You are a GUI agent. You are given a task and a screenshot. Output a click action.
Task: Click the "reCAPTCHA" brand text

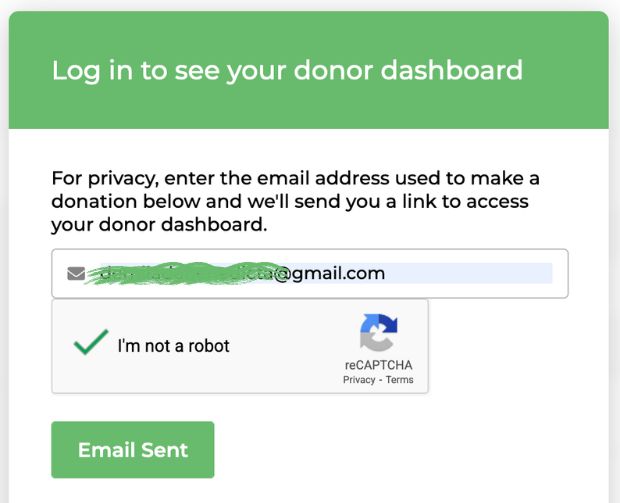pos(378,365)
